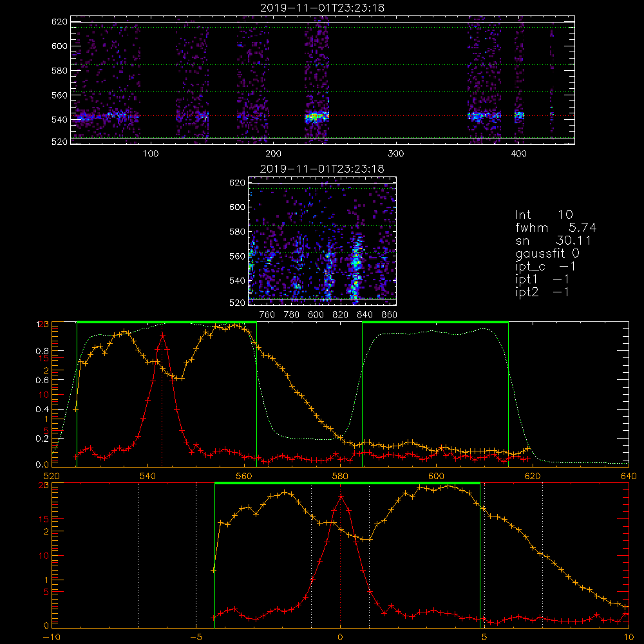Click the thick green bar above bottom plot

pyautogui.click(x=347, y=483)
